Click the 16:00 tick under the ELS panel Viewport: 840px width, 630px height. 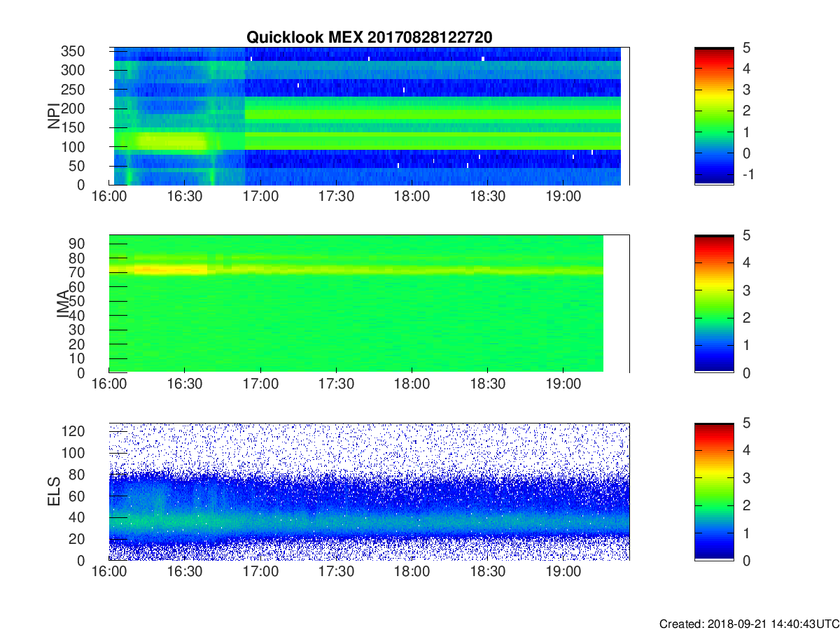pyautogui.click(x=109, y=571)
